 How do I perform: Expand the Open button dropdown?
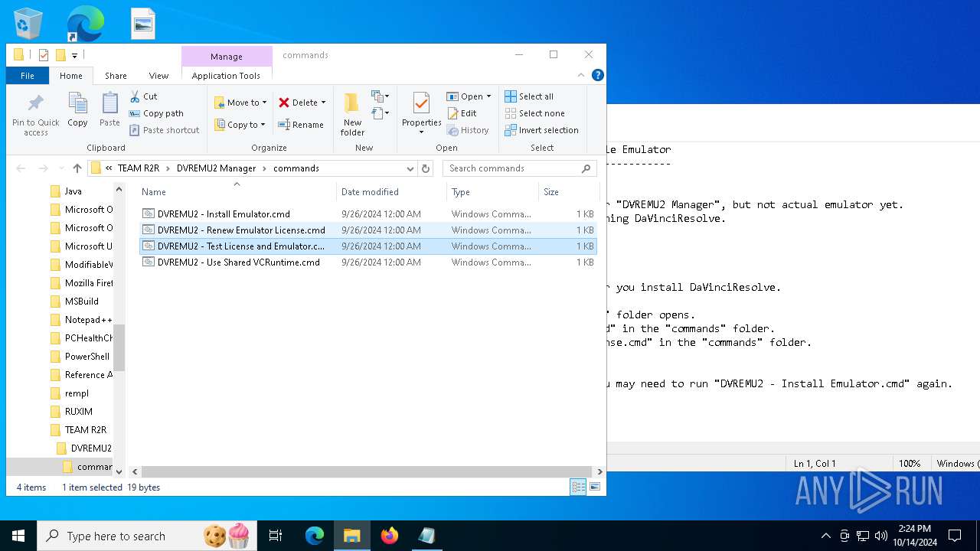(488, 96)
